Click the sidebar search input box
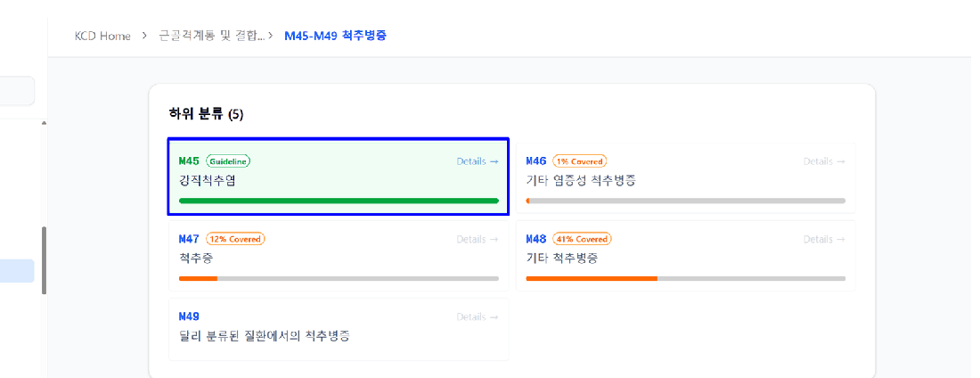 coord(17,91)
